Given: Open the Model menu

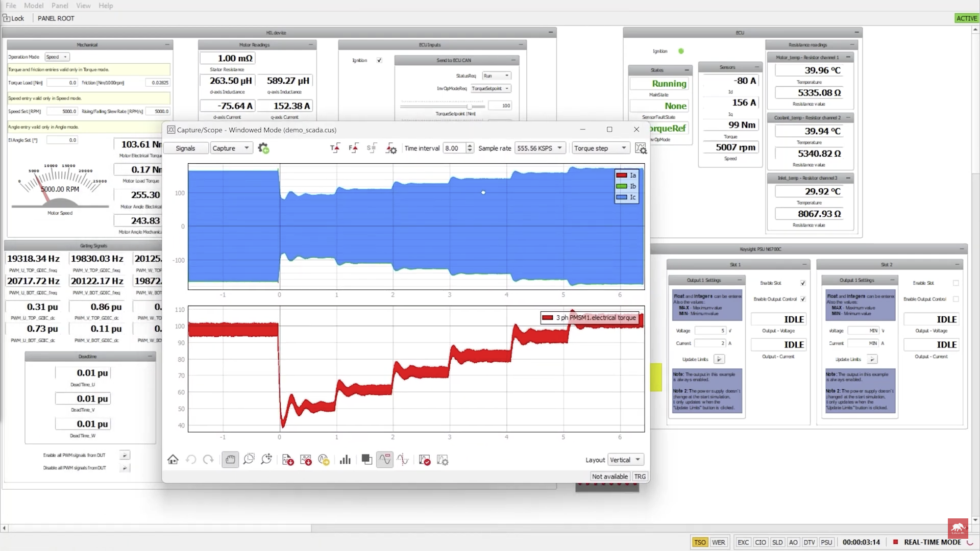Looking at the screenshot, I should (34, 6).
